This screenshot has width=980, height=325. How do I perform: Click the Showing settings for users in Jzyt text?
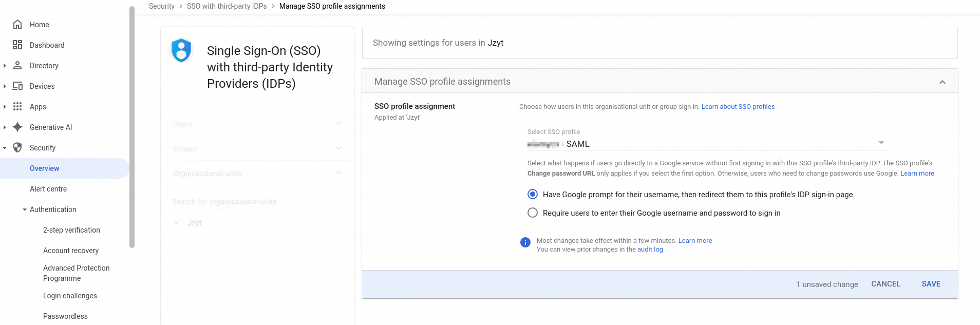[x=438, y=43]
